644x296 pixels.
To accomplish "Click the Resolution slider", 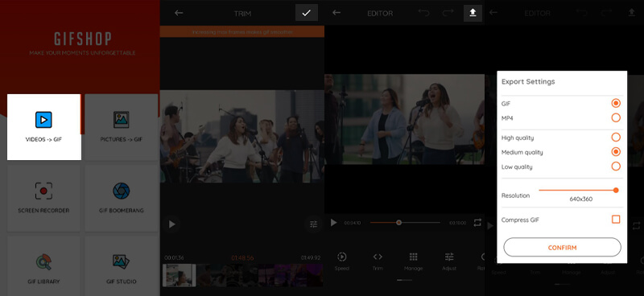I will click(578, 190).
